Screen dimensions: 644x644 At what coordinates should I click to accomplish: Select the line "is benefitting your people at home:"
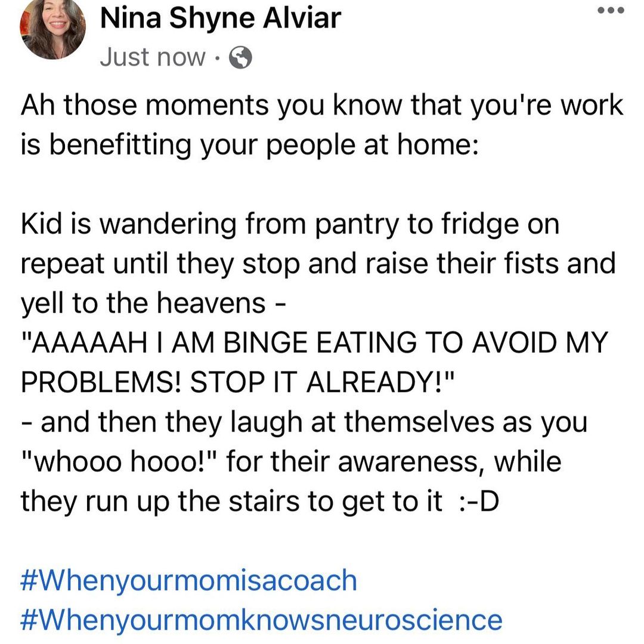coord(249,145)
